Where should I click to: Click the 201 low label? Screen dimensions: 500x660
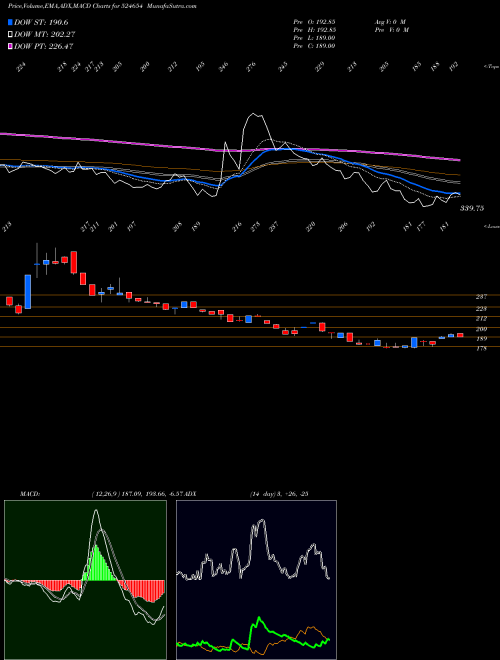pos(113,227)
